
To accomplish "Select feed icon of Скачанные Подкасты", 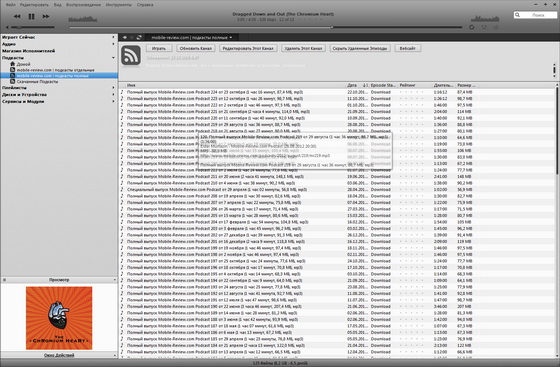I will (12, 81).
